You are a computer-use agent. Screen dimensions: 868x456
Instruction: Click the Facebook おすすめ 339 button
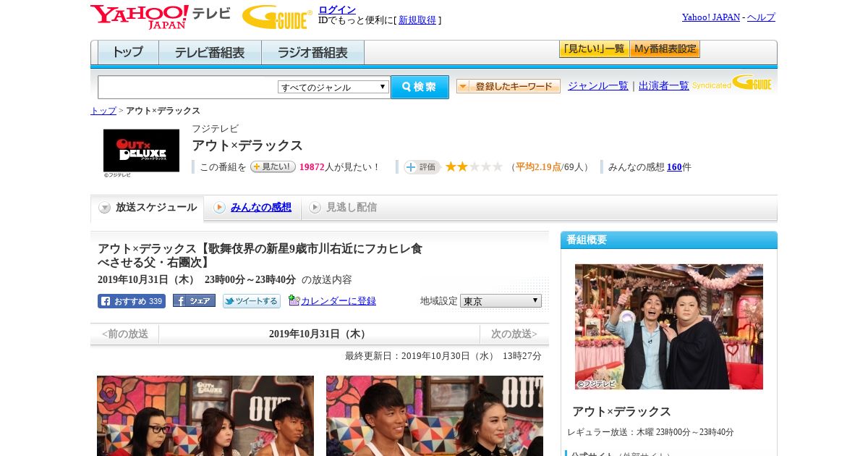[x=132, y=301]
